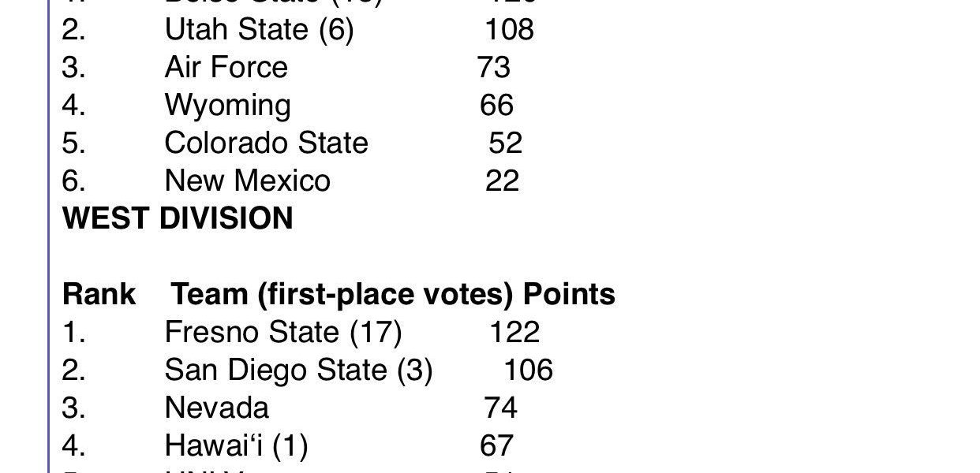Click Fresno State's 122 points value
The height and width of the screenshot is (473, 980).
514,333
